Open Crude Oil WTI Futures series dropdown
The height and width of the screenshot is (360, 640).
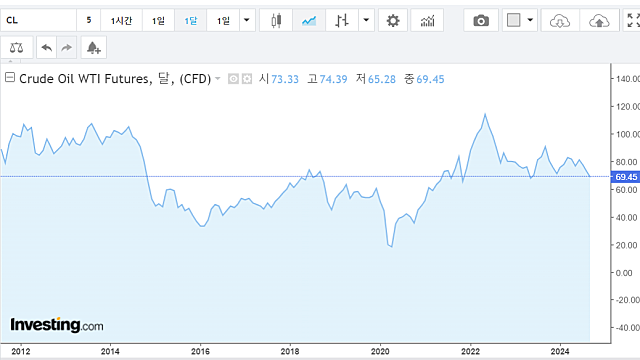tap(218, 78)
